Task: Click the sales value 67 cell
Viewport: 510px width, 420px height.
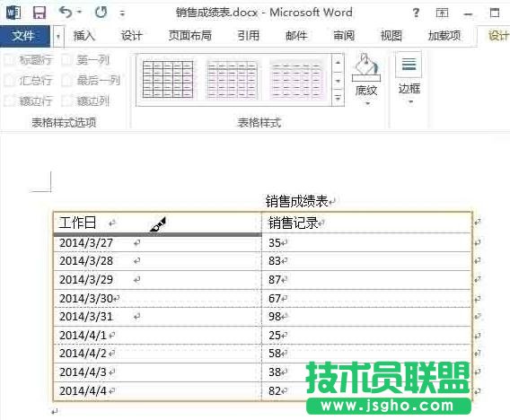Action: (366, 299)
